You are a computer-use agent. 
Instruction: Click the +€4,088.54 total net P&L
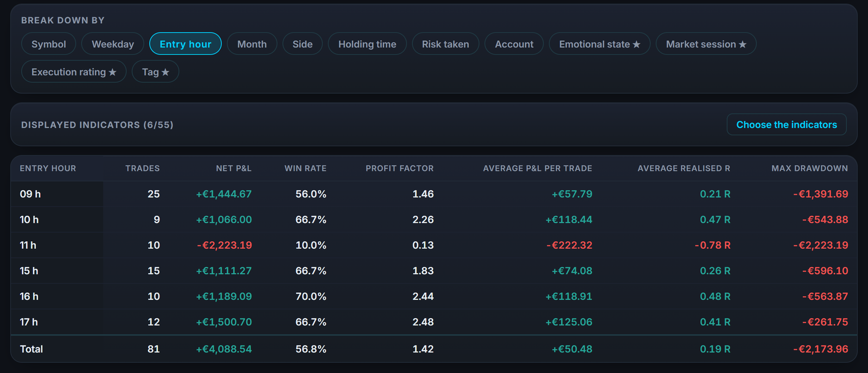click(x=224, y=349)
